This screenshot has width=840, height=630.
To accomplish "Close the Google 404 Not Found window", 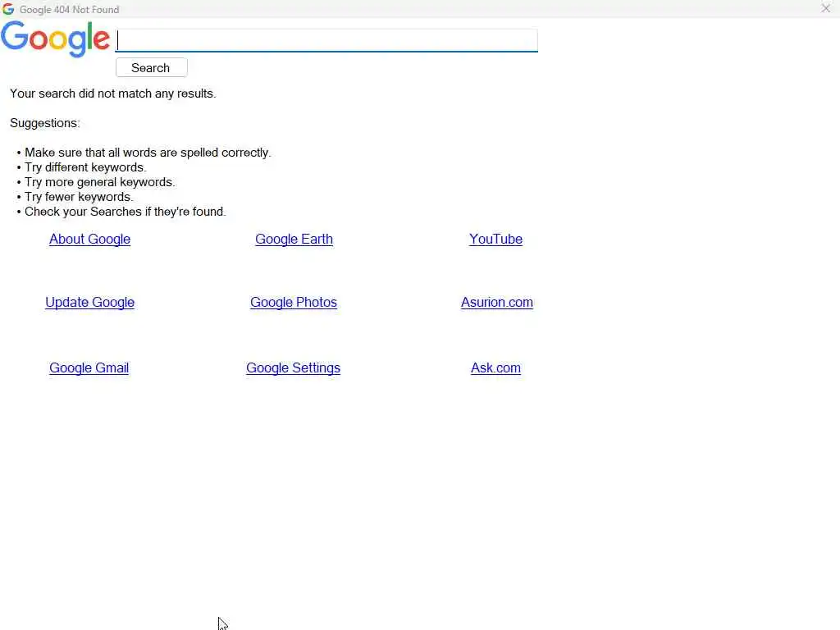I will [825, 8].
